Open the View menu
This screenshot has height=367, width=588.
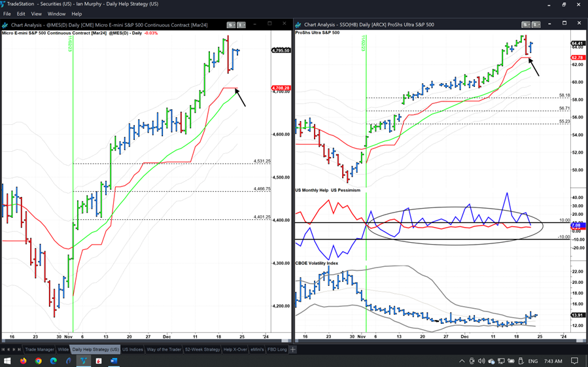pos(36,14)
